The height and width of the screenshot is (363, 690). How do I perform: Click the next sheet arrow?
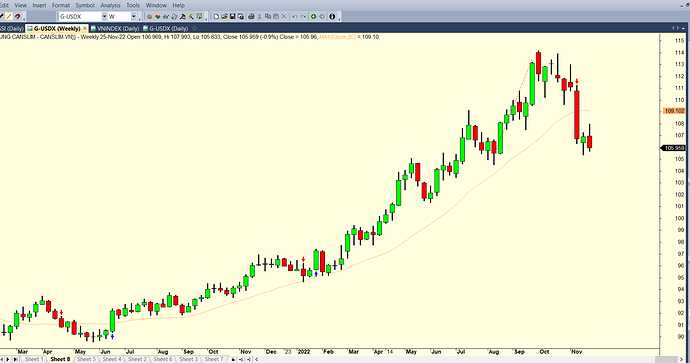tap(7, 359)
